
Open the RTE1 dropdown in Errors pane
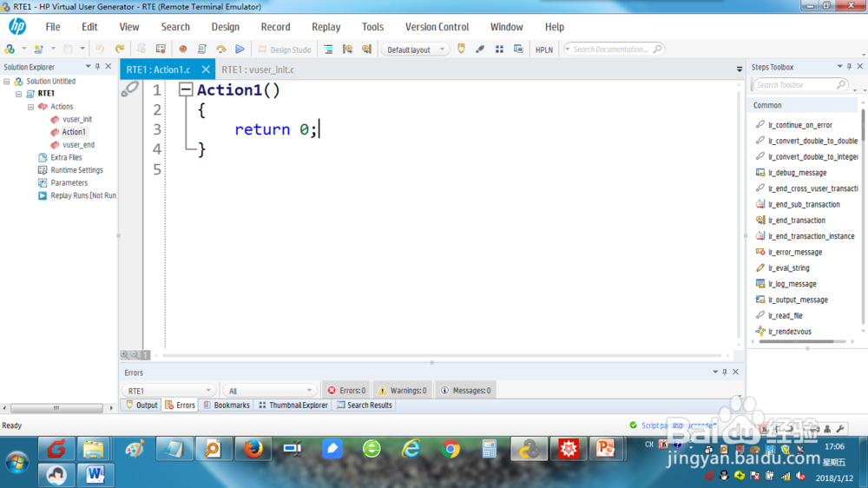[168, 391]
